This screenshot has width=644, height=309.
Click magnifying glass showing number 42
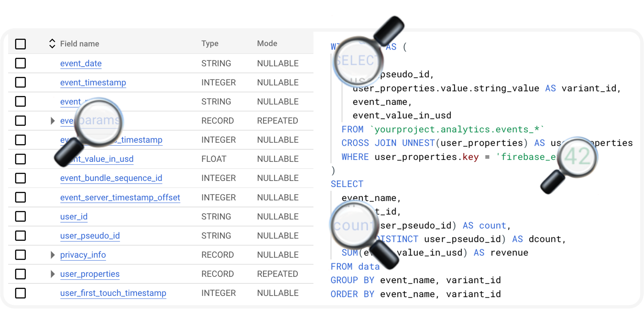click(x=578, y=157)
